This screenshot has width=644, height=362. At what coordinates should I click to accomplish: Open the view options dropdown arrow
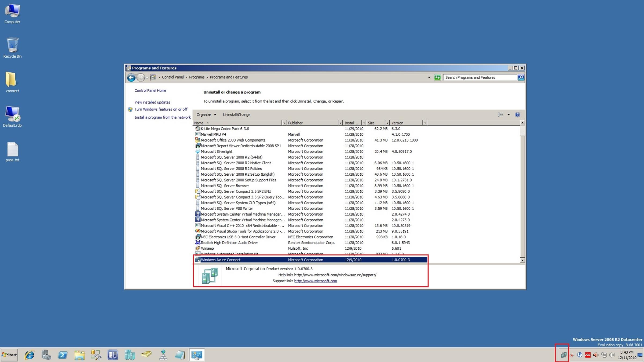pyautogui.click(x=508, y=115)
